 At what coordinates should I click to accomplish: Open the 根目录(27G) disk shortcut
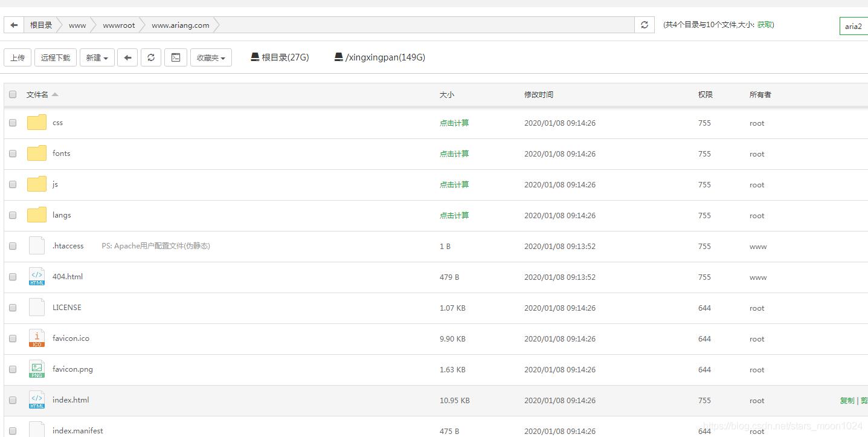(x=279, y=57)
